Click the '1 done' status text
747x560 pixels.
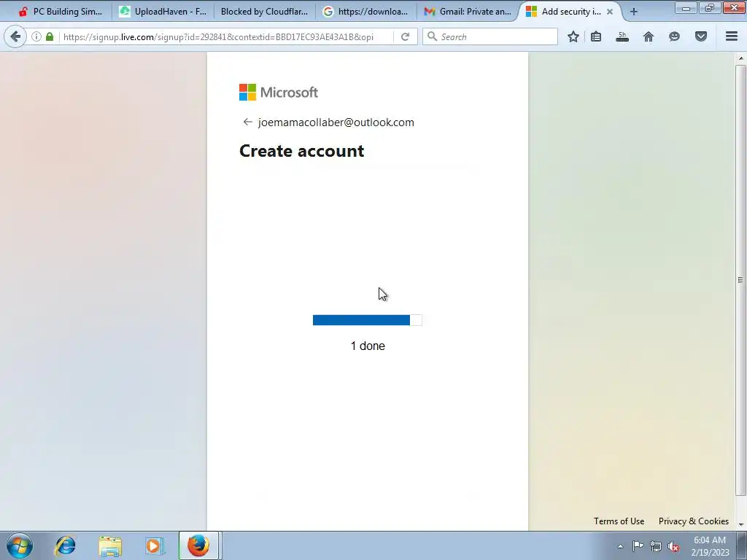[x=368, y=346]
